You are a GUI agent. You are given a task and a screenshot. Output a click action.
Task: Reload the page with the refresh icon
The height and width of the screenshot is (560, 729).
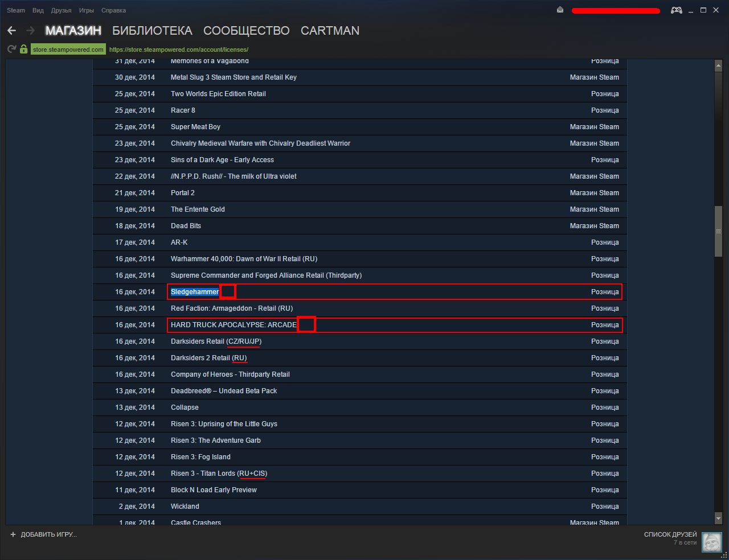click(11, 50)
